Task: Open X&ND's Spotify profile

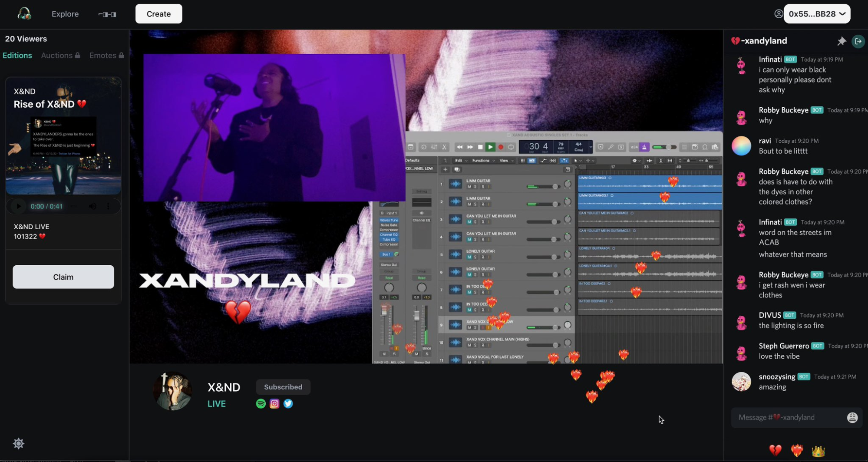Action: (x=261, y=404)
